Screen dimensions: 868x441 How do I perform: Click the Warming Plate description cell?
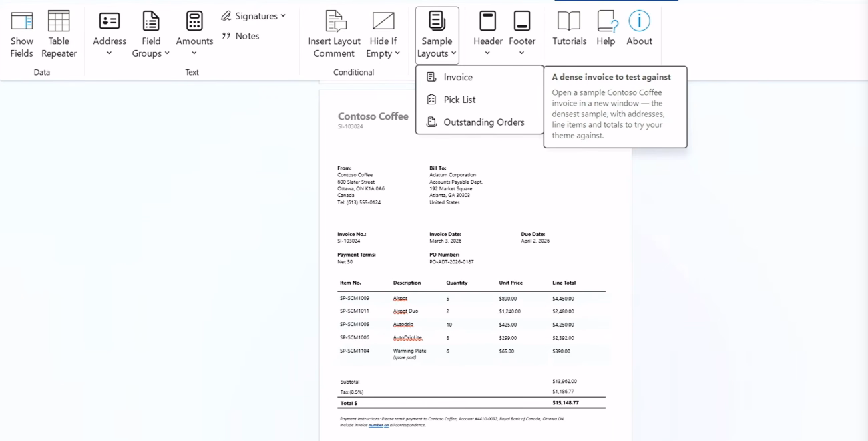409,351
